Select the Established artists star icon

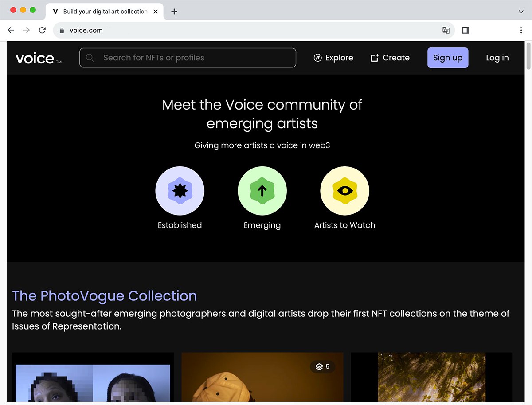pyautogui.click(x=180, y=191)
